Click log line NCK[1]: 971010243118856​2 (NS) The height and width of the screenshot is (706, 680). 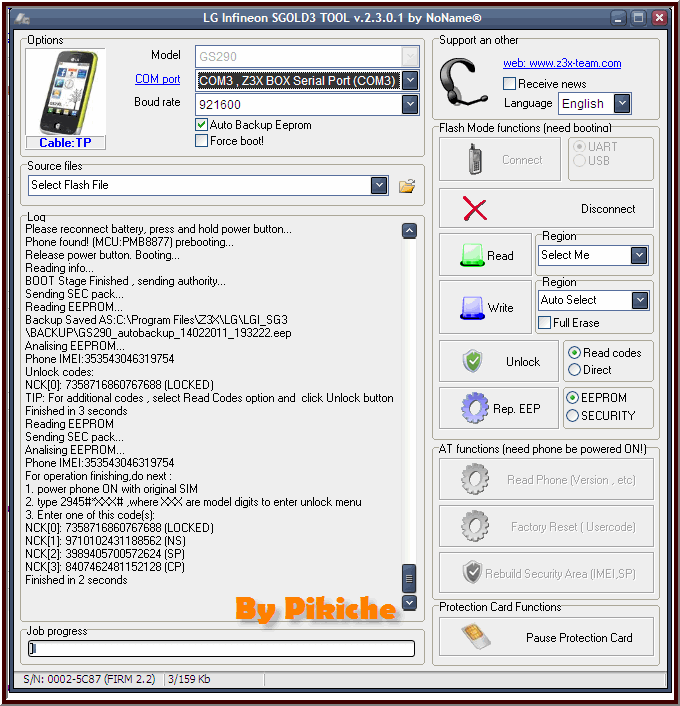pos(105,541)
